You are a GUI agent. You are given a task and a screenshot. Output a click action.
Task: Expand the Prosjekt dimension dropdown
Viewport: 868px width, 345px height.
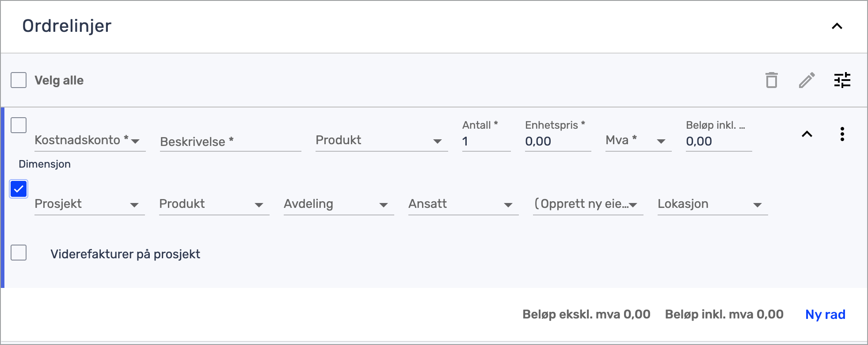90,204
